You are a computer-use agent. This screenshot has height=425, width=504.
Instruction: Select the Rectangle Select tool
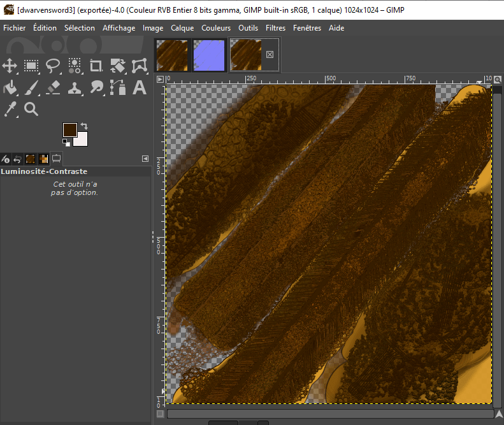coord(31,66)
